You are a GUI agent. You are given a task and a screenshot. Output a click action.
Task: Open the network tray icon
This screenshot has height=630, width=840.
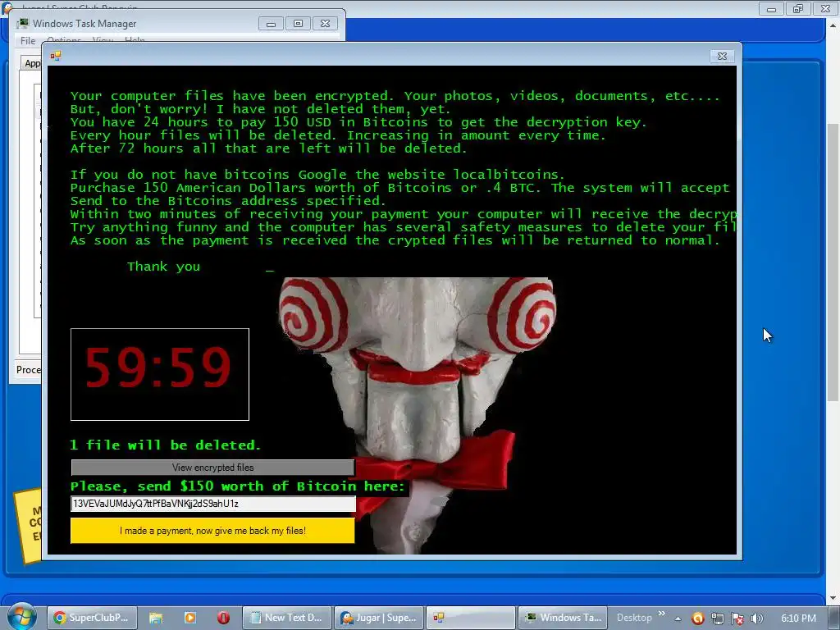coord(717,619)
